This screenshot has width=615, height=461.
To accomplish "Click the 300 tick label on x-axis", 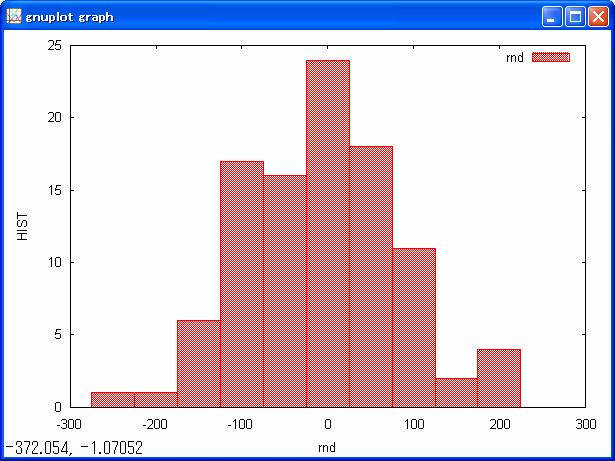I will 586,423.
